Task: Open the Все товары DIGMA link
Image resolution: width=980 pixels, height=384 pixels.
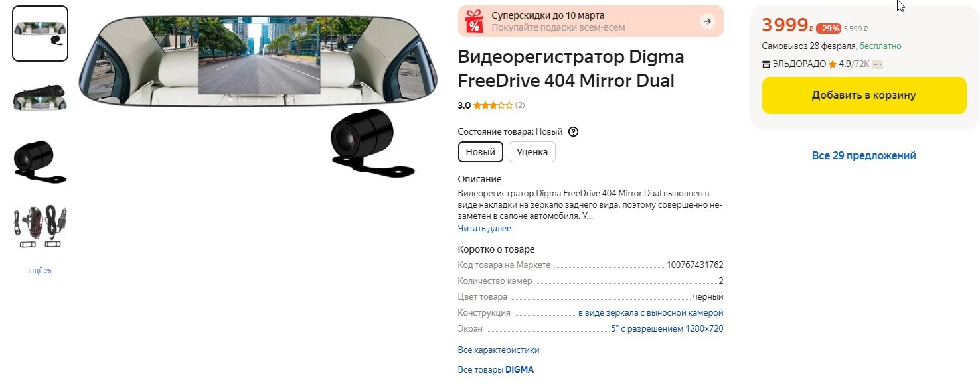Action: 496,370
